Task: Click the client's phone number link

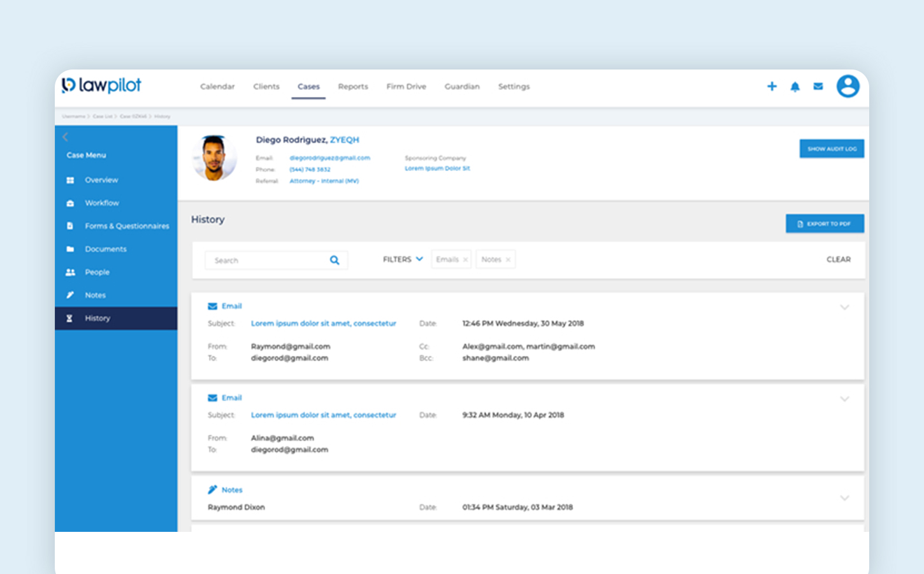Action: [x=310, y=170]
